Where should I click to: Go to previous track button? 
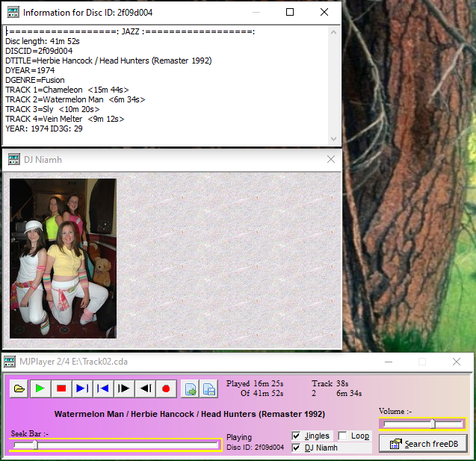(x=103, y=389)
